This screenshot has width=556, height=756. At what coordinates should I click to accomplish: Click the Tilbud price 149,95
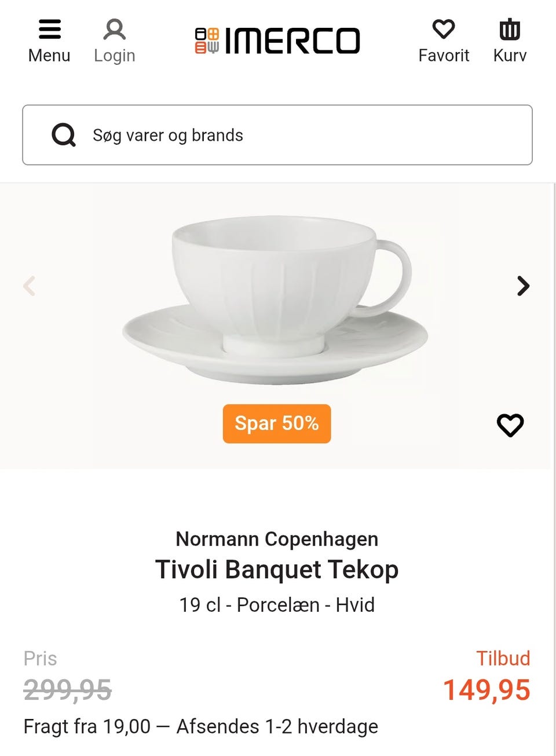[486, 690]
